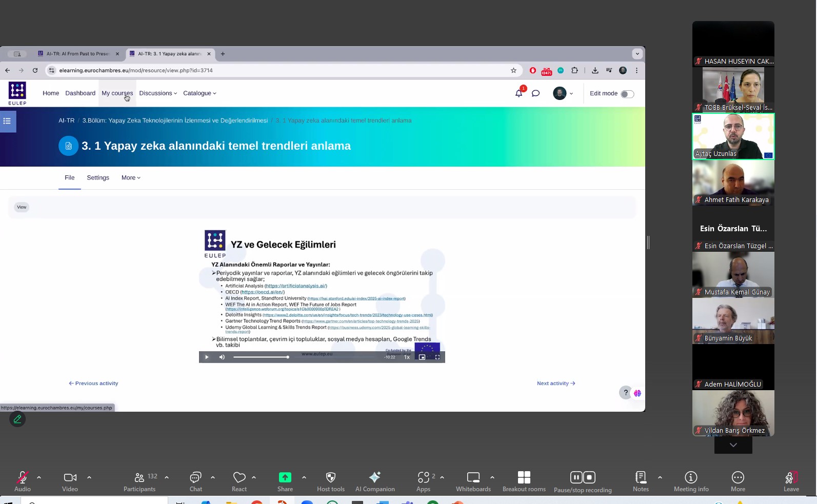Click the green annotation pencil icon
This screenshot has height=504, width=817.
tap(17, 419)
